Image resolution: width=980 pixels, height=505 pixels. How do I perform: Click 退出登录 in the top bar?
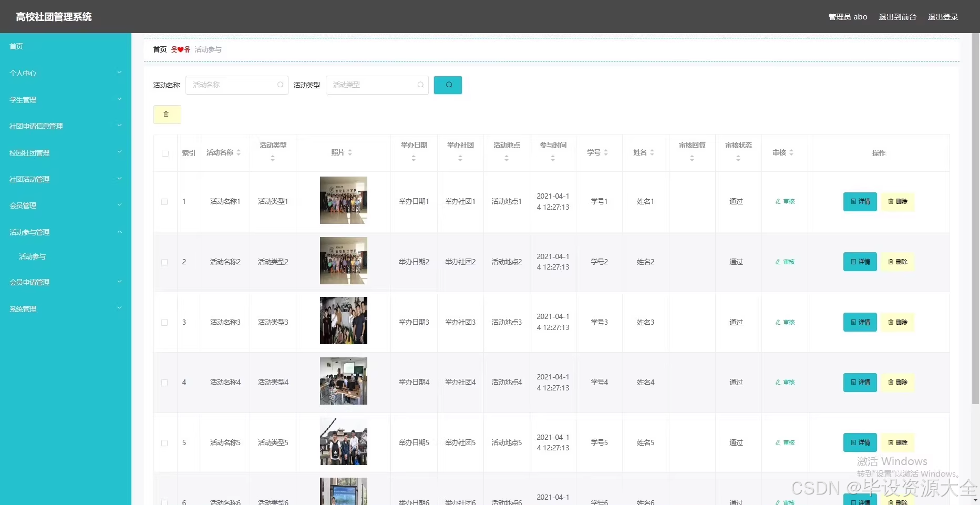pos(943,17)
